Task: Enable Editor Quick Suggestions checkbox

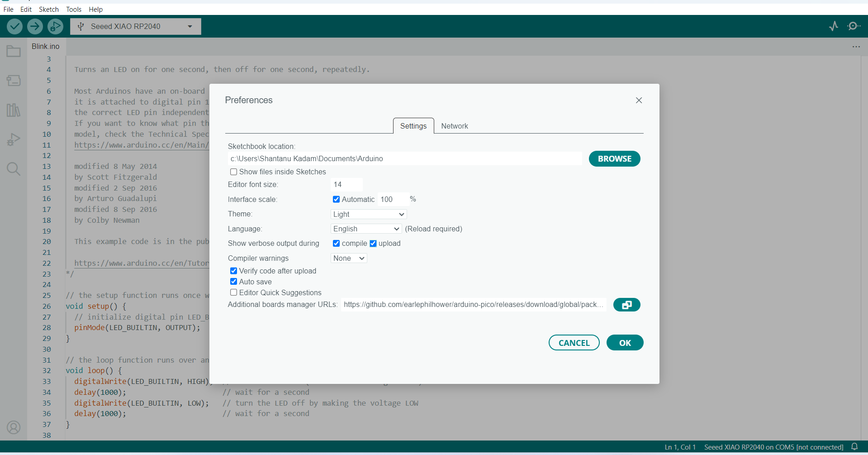Action: [233, 292]
